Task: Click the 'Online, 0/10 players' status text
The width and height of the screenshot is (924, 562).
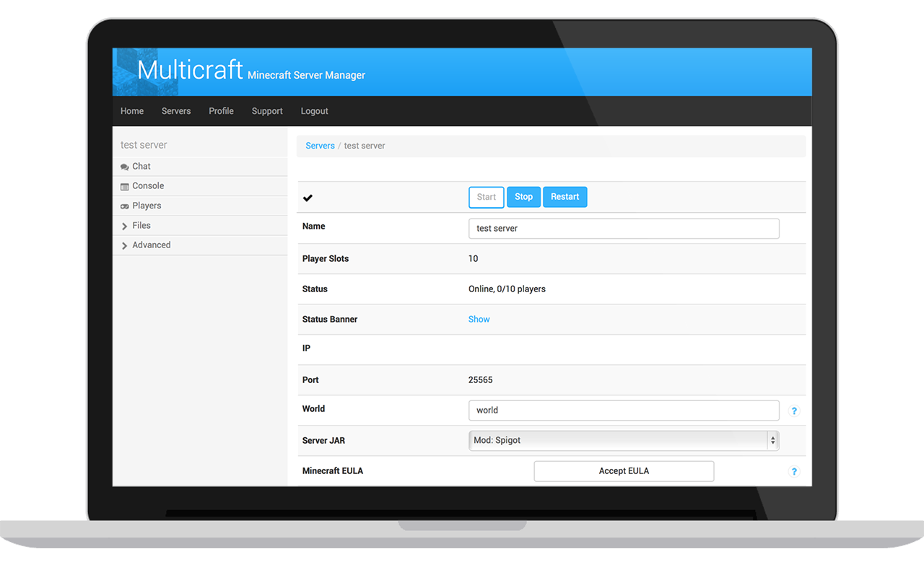Action: [x=507, y=289]
